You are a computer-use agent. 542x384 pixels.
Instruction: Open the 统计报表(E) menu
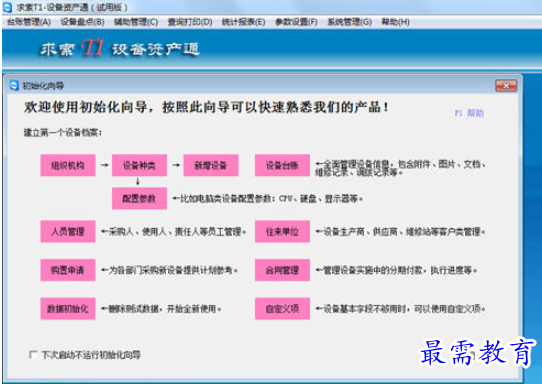tap(243, 22)
